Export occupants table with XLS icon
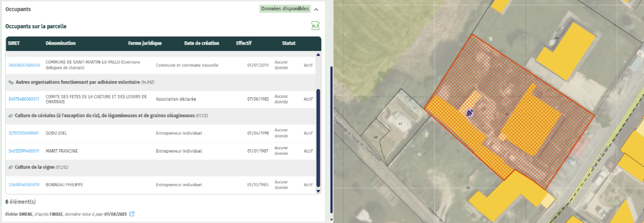Screen dimensions: 644x223 (x=315, y=26)
